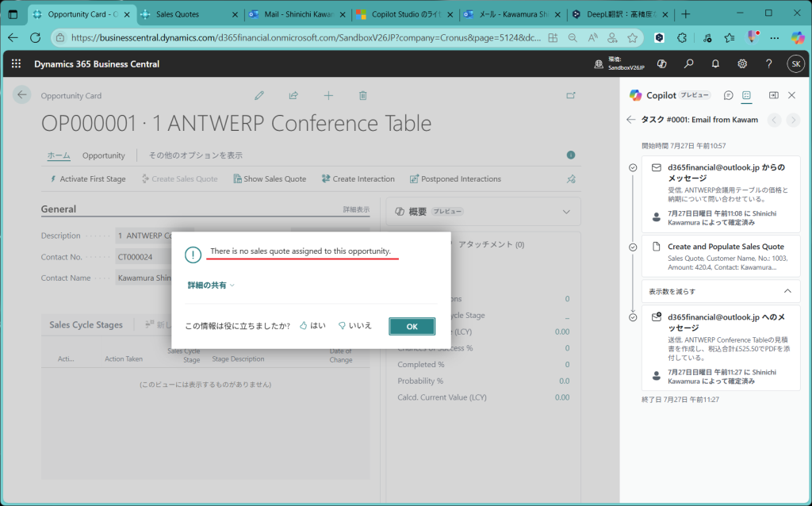Add page to favorites with star icon

click(x=632, y=37)
